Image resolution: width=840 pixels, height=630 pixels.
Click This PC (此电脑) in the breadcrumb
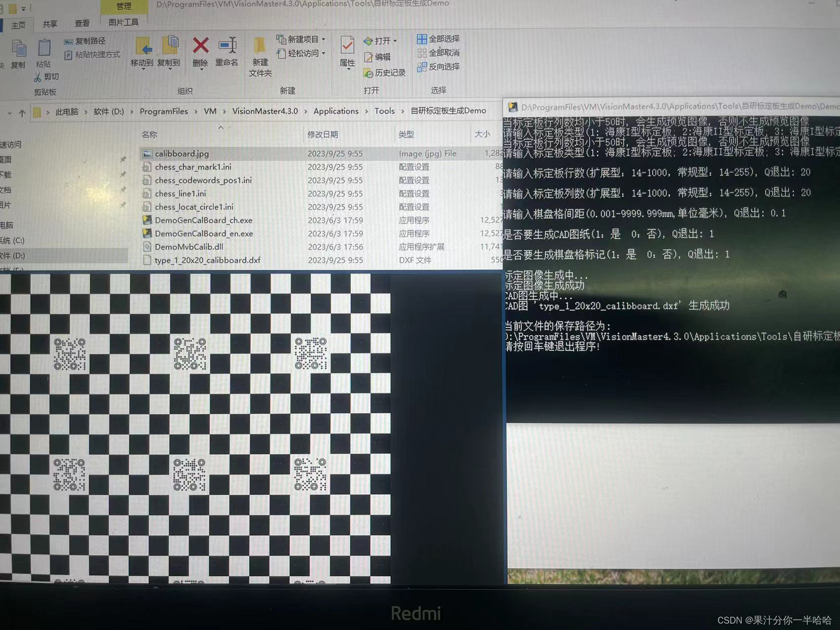[67, 112]
